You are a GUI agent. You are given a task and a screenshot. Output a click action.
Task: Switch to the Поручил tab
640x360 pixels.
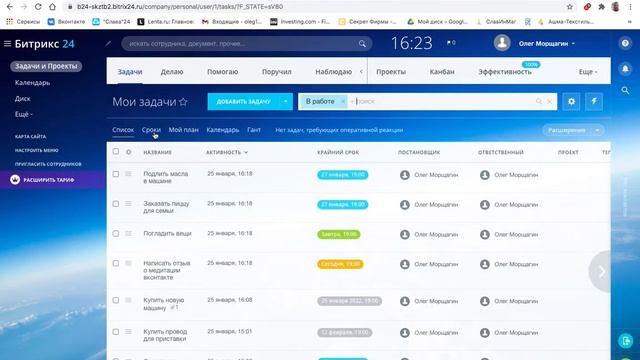(x=277, y=71)
